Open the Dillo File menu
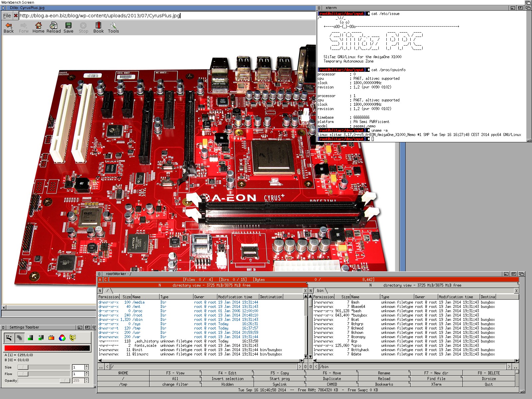The height and width of the screenshot is (399, 532). (7, 16)
